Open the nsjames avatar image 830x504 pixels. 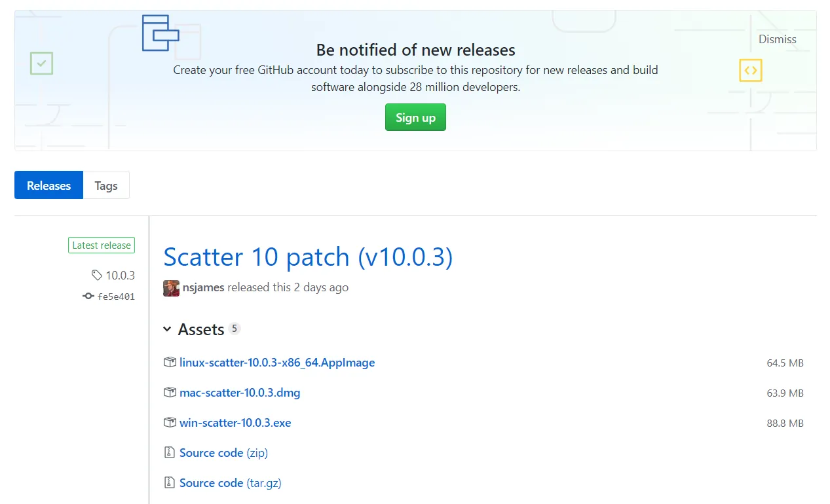tap(172, 288)
